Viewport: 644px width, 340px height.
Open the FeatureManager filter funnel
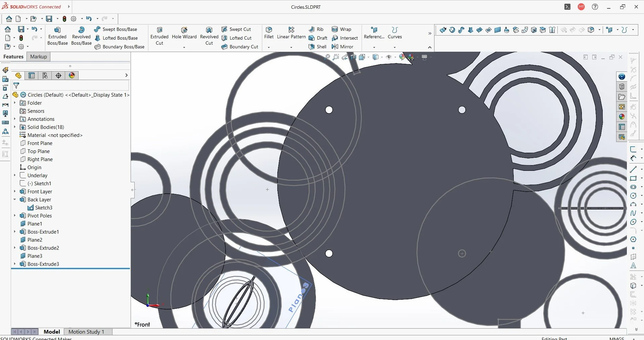(16, 86)
